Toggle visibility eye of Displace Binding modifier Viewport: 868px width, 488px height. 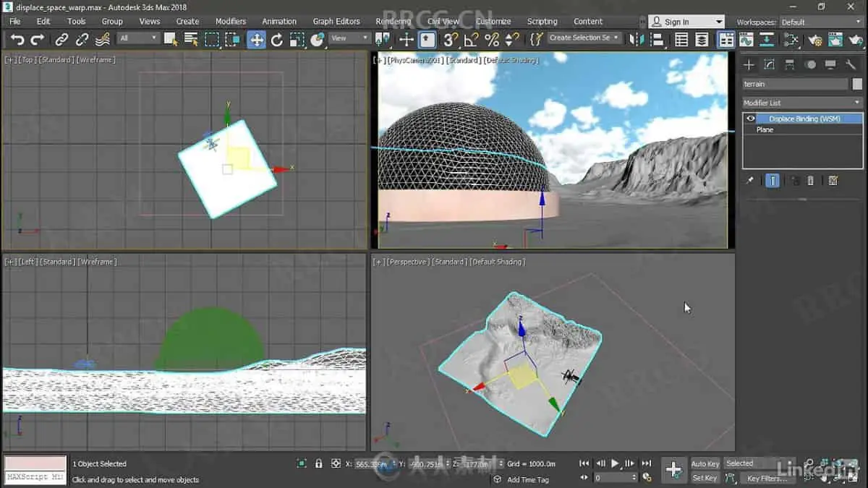click(751, 119)
